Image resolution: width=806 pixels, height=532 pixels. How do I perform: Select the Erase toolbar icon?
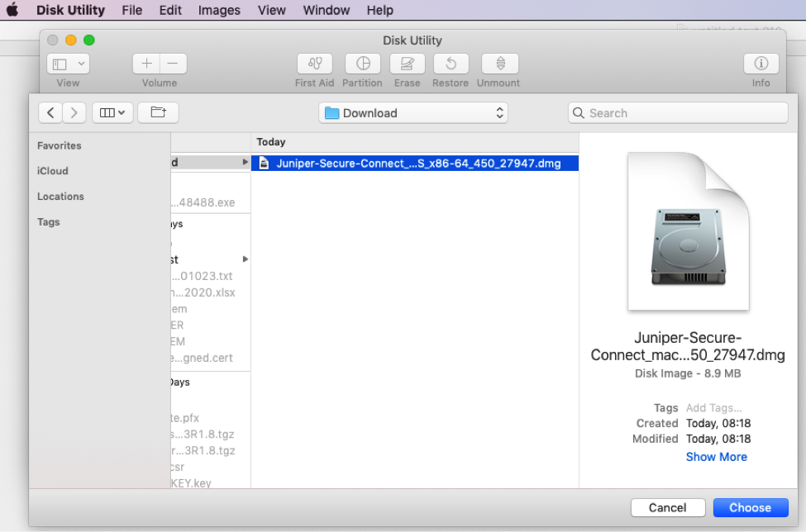(407, 64)
